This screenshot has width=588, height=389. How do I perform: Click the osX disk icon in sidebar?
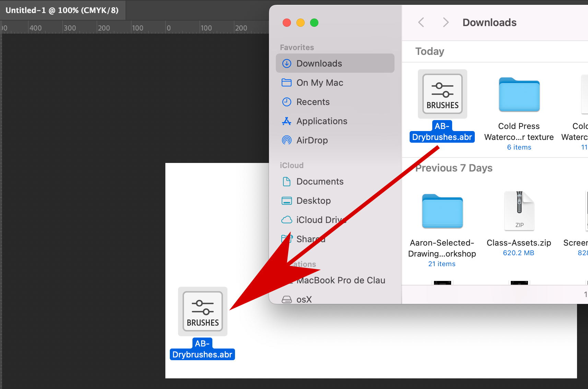287,299
